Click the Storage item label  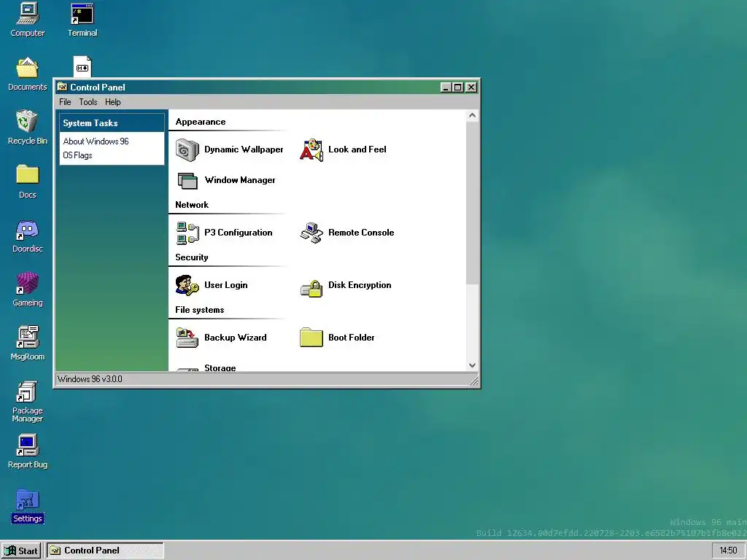[220, 367]
